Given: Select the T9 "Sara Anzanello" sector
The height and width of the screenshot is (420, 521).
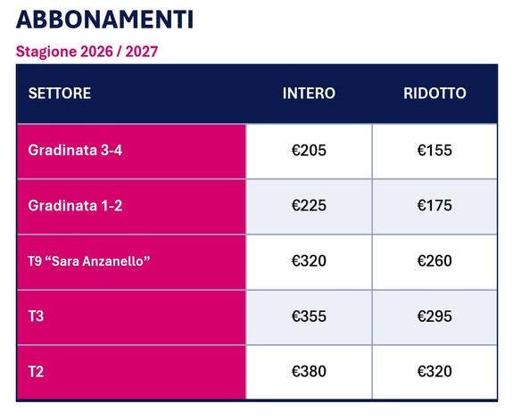Looking at the screenshot, I should [89, 261].
